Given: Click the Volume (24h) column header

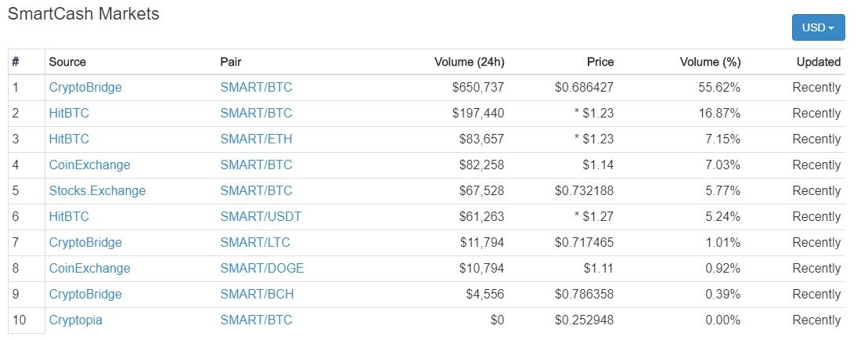Looking at the screenshot, I should [469, 62].
